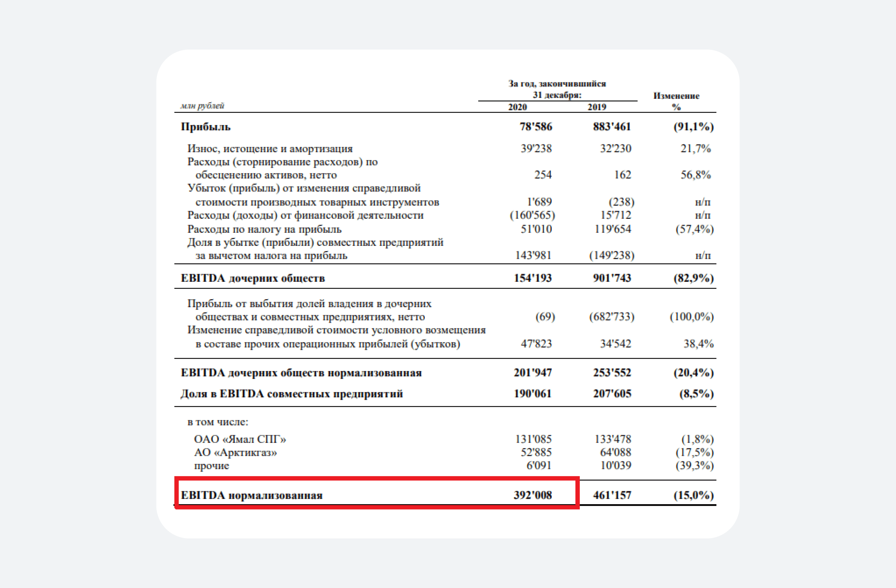This screenshot has width=896, height=588.
Task: Select the 'в том числе:' label
Action: (218, 422)
